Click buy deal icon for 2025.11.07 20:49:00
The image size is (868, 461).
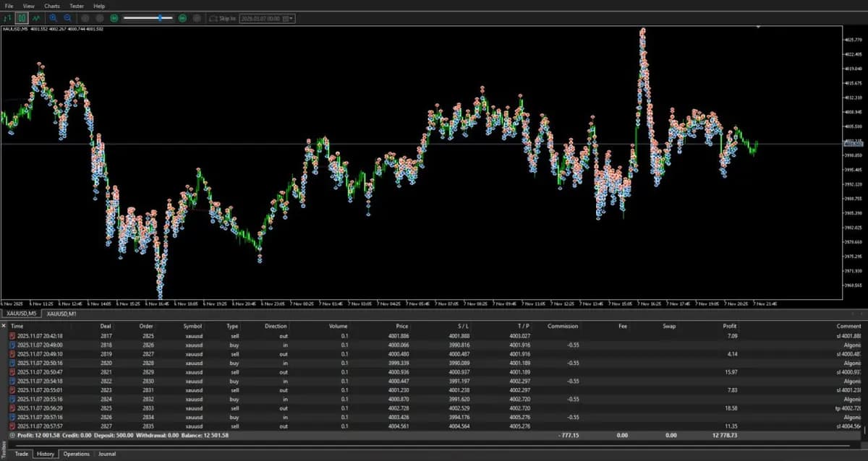[x=12, y=345]
